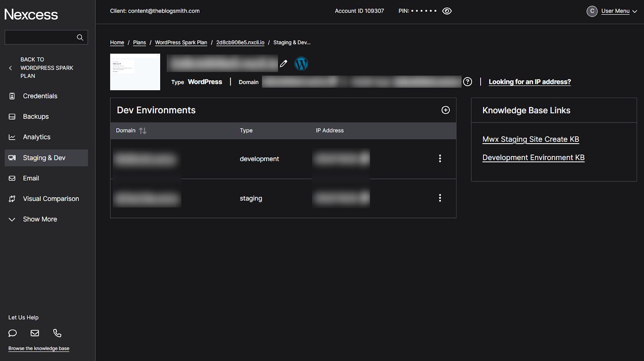
Task: Click the Backups sidebar icon
Action: tap(12, 116)
